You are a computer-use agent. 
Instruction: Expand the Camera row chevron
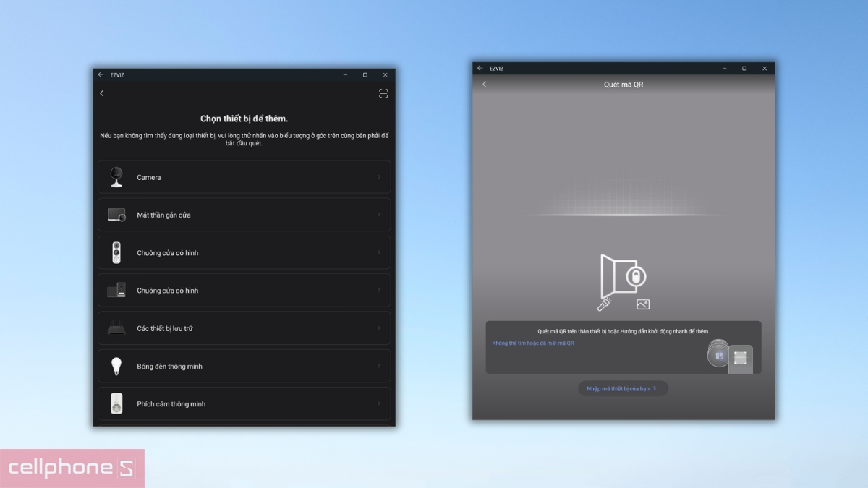379,177
